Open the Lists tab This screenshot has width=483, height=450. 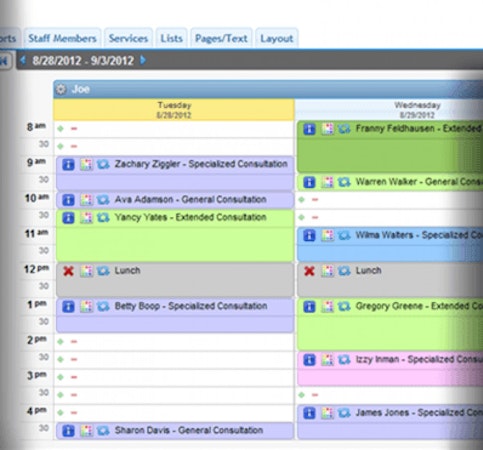[x=171, y=38]
